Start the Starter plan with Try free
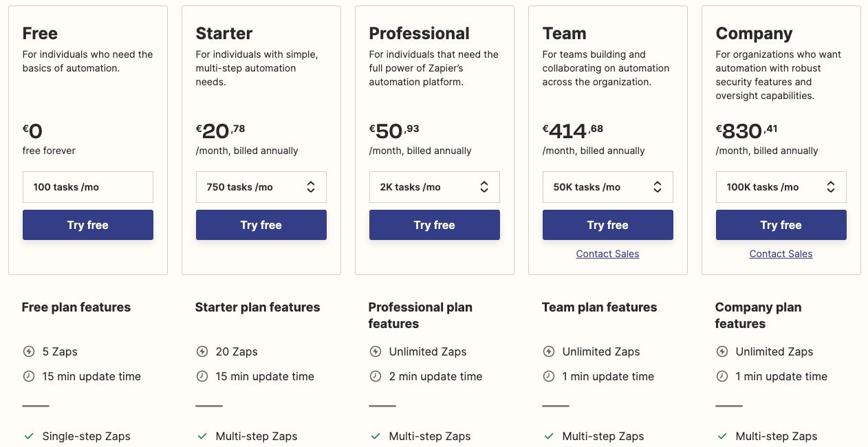Image resolution: width=868 pixels, height=447 pixels. coord(261,225)
